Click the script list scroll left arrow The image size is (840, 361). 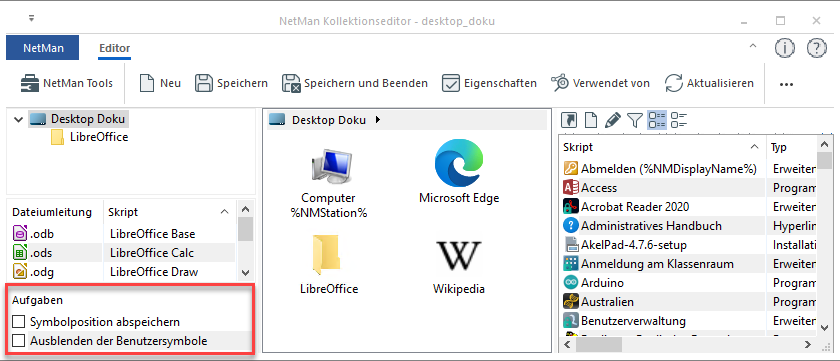pyautogui.click(x=568, y=344)
